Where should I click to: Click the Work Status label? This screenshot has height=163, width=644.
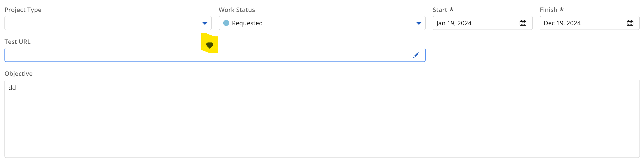237,10
